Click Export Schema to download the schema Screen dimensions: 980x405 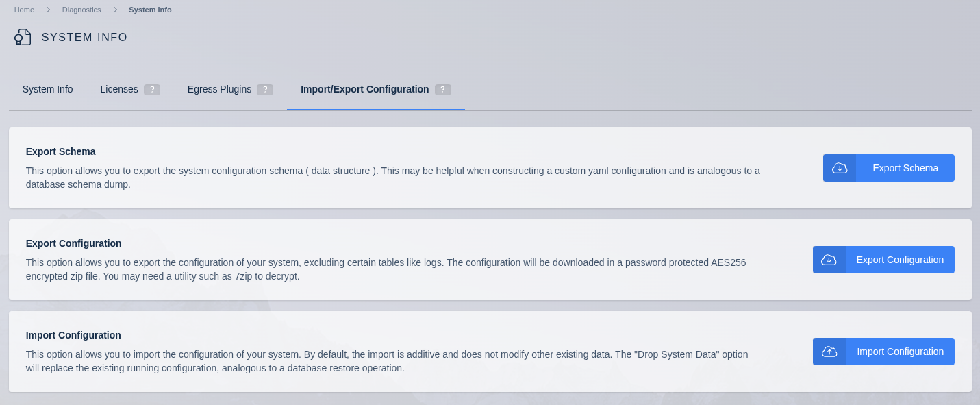tap(905, 168)
